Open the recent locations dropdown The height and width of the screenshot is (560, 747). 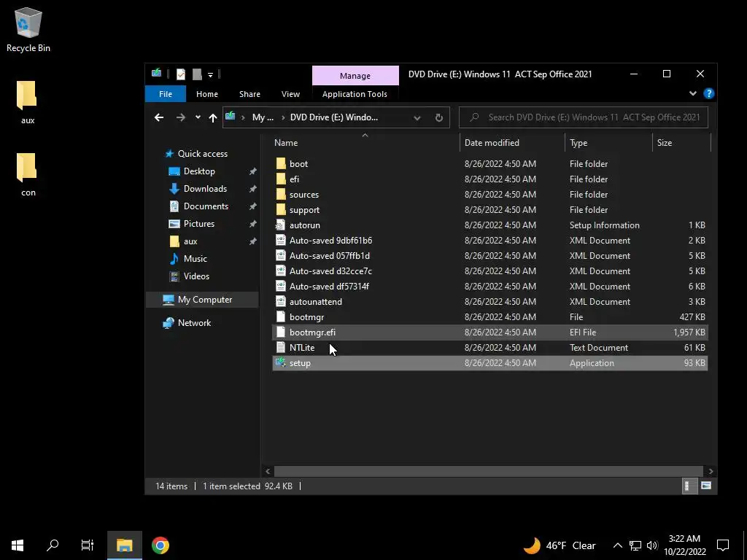coord(198,117)
